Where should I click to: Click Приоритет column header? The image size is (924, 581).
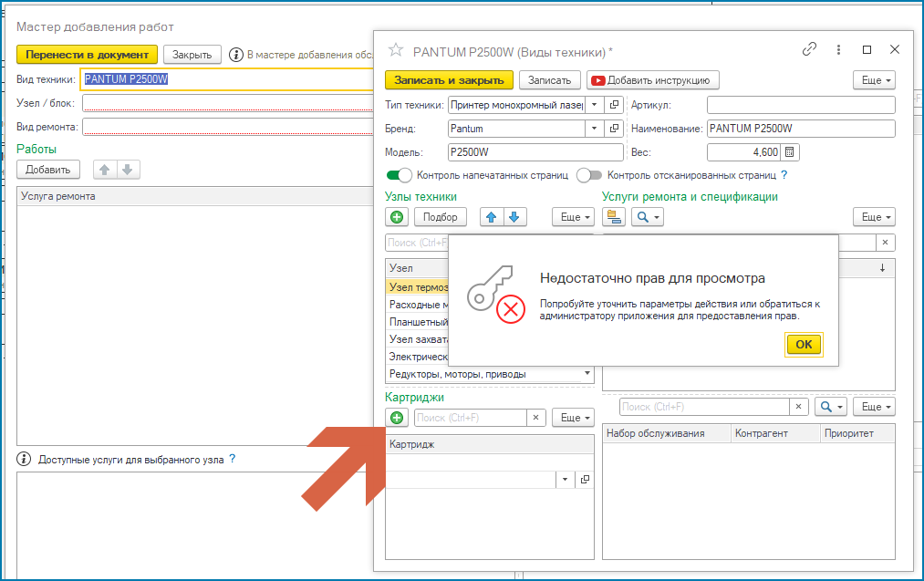point(857,433)
